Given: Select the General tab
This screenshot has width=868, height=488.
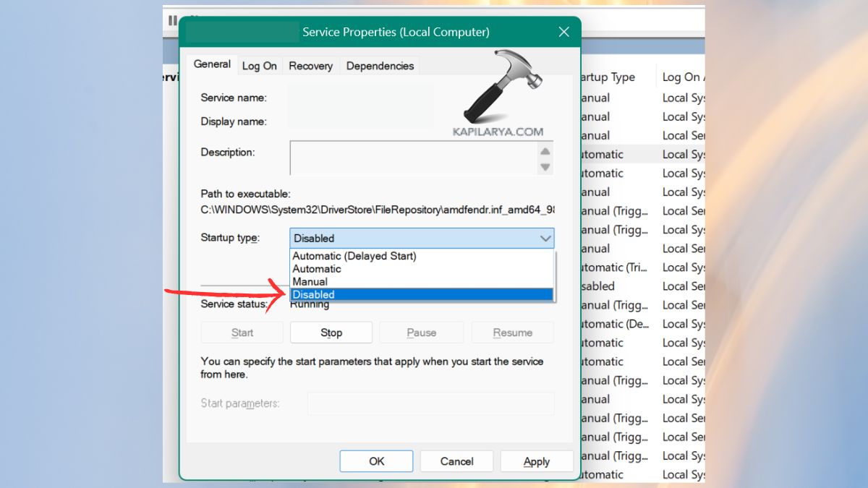Looking at the screenshot, I should [211, 64].
